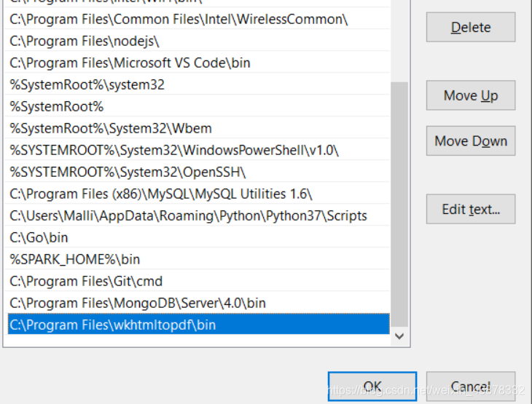
Task: Select C:\Program Files\Git\cmd entry
Action: tap(197, 281)
